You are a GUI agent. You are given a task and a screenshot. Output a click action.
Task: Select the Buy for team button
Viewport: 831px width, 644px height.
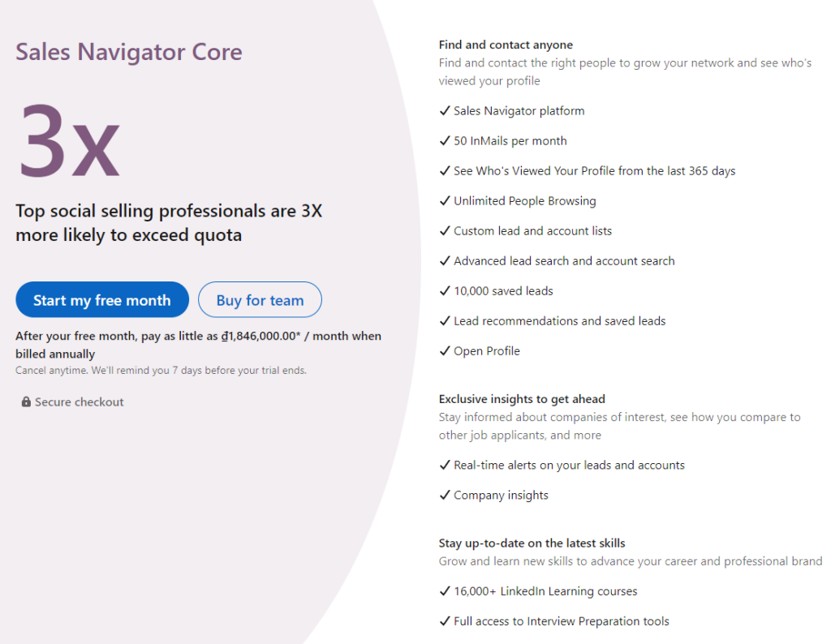(260, 299)
